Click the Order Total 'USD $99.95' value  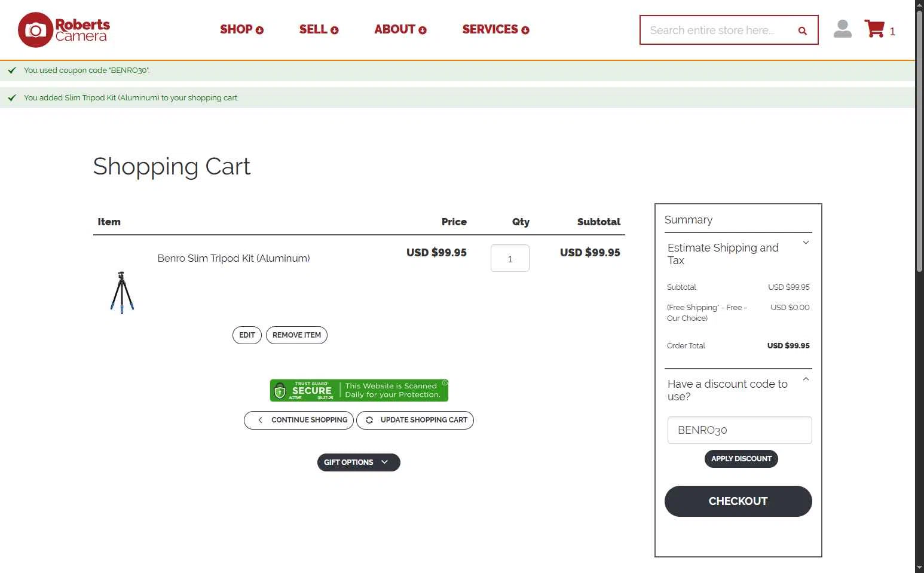pos(788,346)
